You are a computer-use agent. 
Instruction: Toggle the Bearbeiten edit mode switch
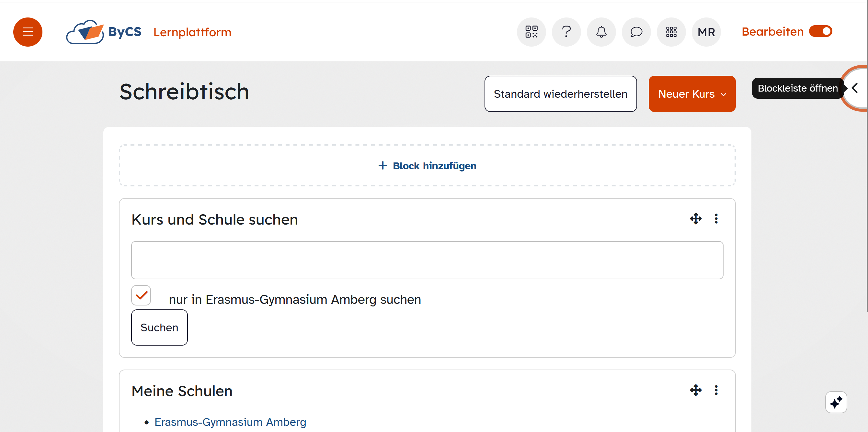(x=820, y=31)
